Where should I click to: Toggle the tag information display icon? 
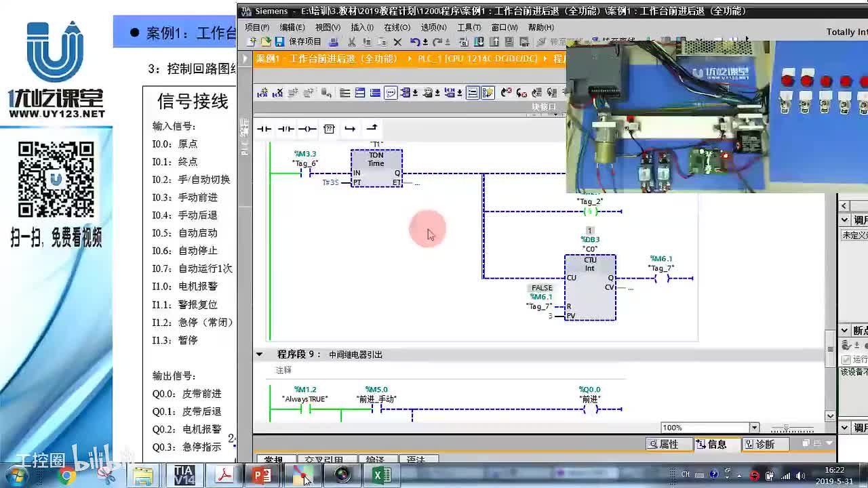(450, 93)
